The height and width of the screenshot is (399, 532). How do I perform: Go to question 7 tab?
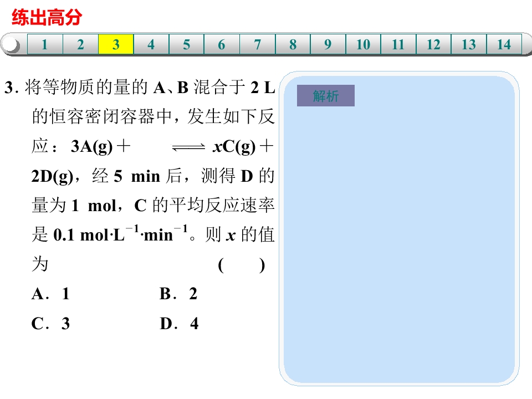258,44
